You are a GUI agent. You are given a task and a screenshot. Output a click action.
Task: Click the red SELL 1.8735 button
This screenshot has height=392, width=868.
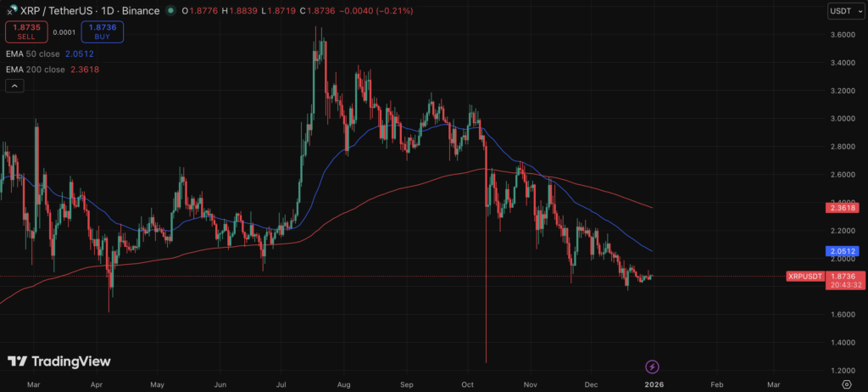coord(25,32)
